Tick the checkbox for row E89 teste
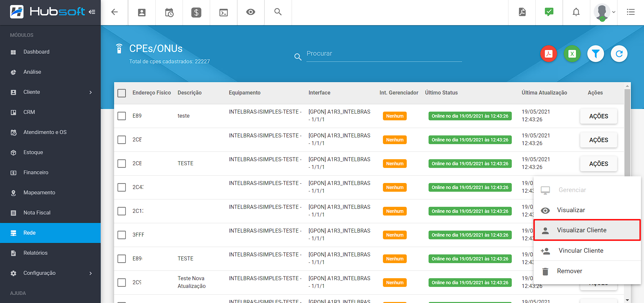The height and width of the screenshot is (303, 644). point(122,116)
